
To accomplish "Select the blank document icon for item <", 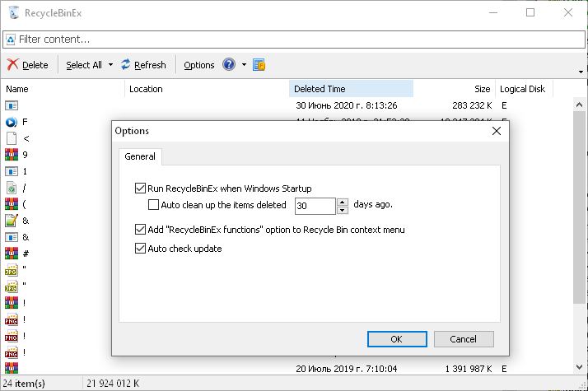I will (x=12, y=138).
